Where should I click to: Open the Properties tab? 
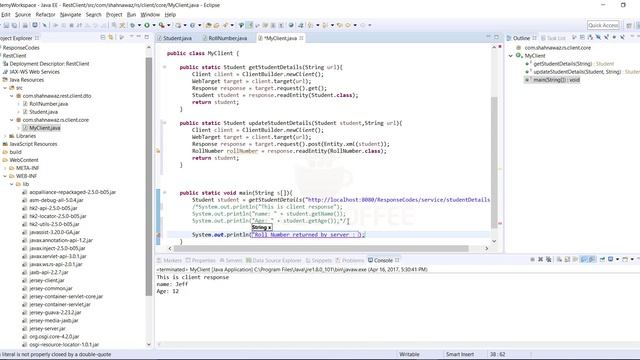pyautogui.click(x=200, y=260)
